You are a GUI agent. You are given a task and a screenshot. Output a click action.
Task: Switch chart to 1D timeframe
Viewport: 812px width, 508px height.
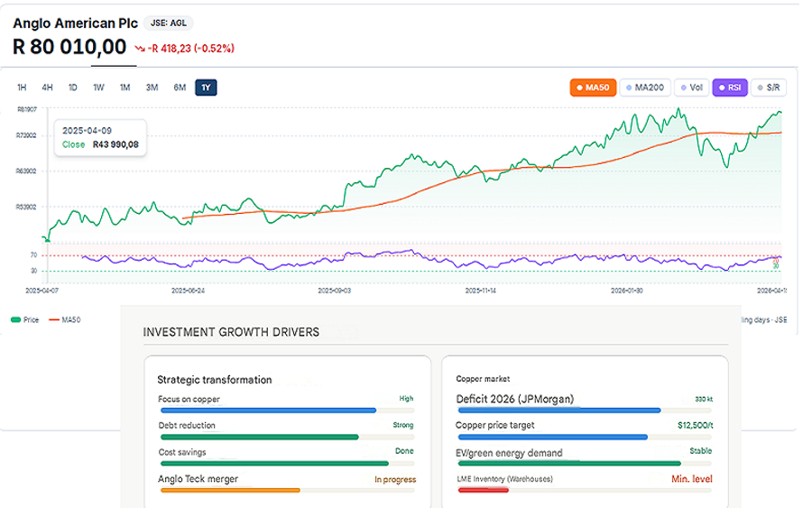(73, 88)
